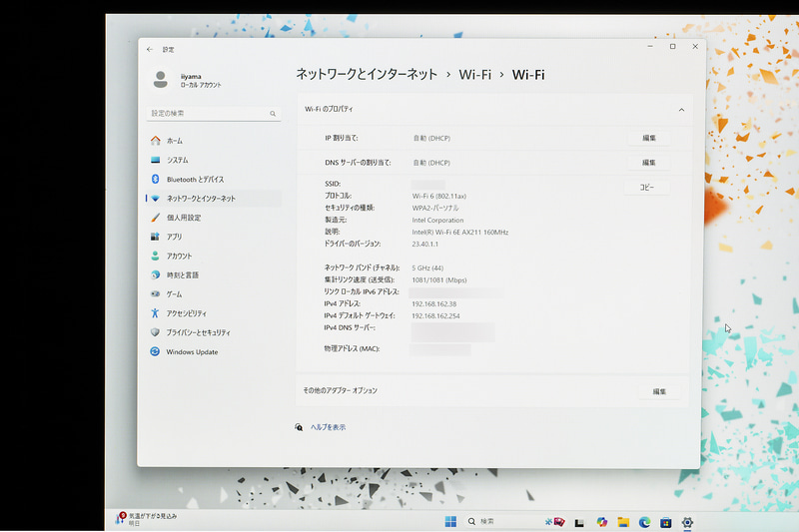The height and width of the screenshot is (532, 799).
Task: Click the magnifier icon in settings search
Action: [x=273, y=114]
